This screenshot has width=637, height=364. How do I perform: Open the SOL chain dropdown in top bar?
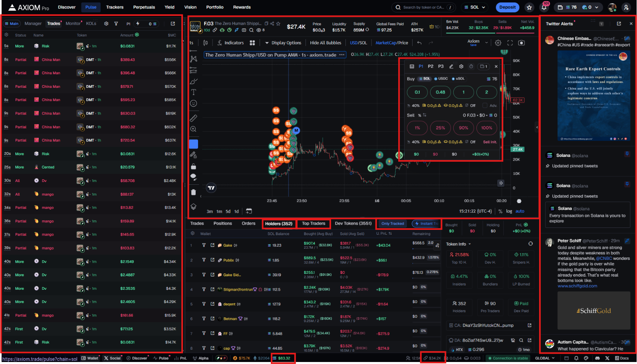click(x=475, y=7)
